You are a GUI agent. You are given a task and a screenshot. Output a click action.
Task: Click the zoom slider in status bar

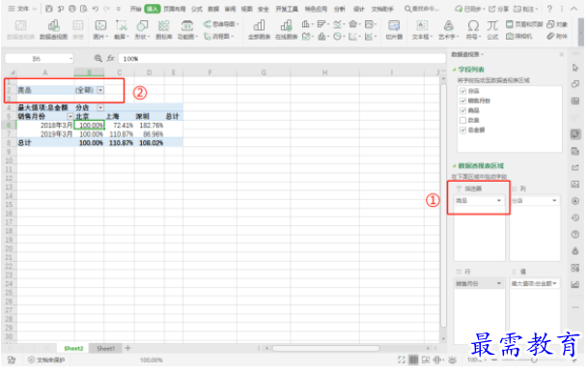[534, 360]
